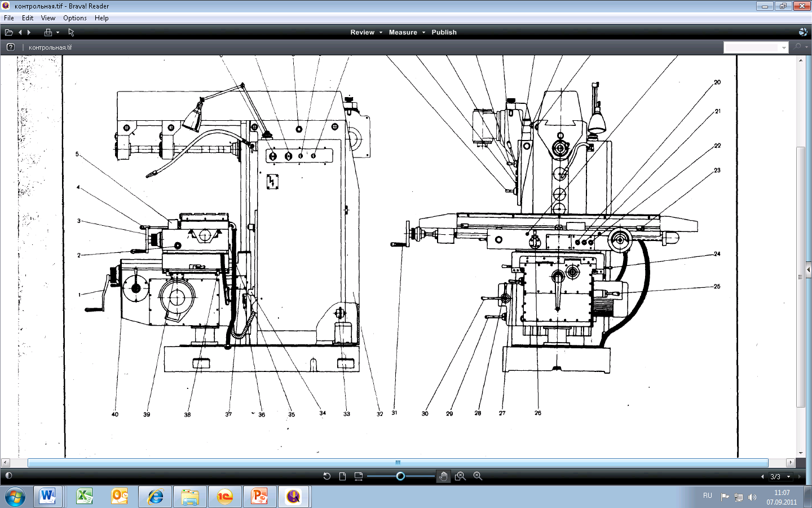Screen dimensions: 812x508
Task: Expand the search field history dropdown
Action: [x=784, y=48]
